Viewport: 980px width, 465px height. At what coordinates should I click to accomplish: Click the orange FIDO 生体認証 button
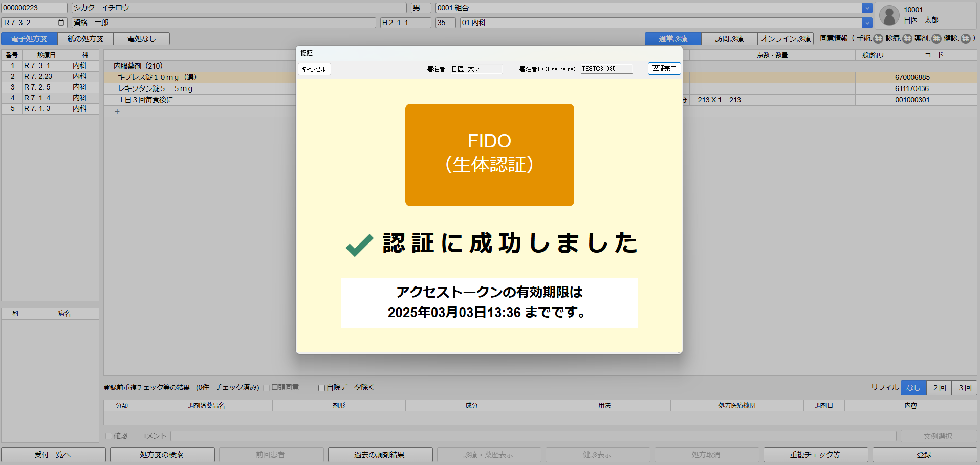489,155
